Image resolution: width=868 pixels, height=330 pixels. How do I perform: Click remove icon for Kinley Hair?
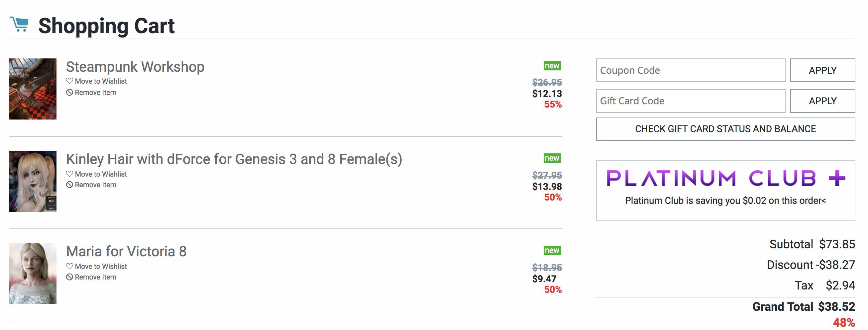tap(69, 185)
